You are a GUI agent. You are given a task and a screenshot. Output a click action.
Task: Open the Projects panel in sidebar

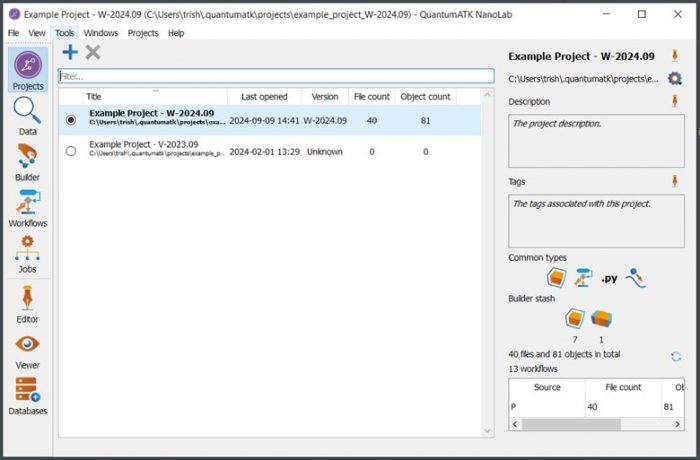point(28,70)
